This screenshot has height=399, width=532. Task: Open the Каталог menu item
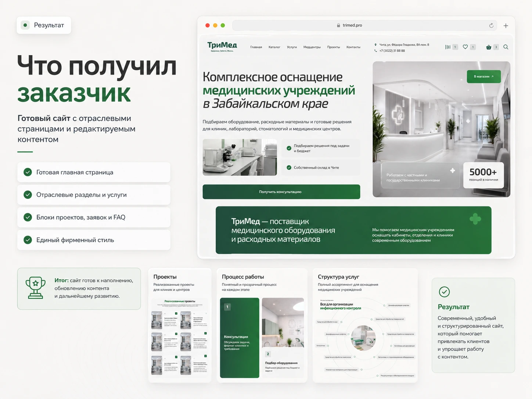(x=274, y=47)
